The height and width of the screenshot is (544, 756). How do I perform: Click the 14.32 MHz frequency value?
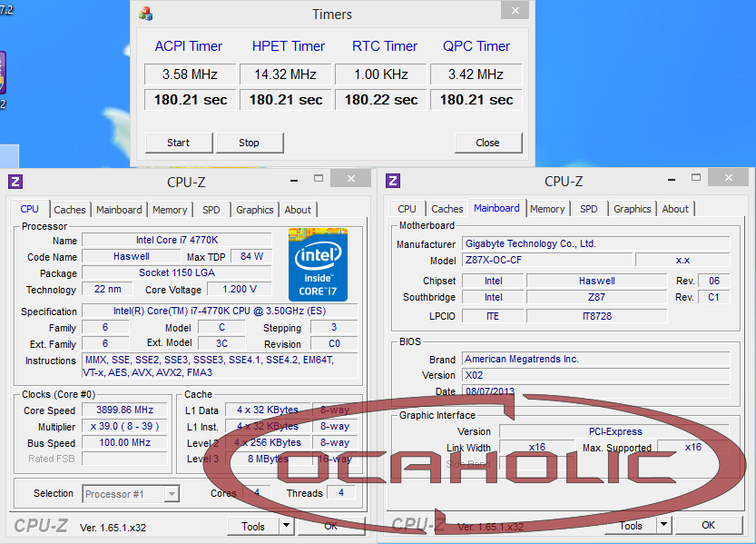point(285,74)
